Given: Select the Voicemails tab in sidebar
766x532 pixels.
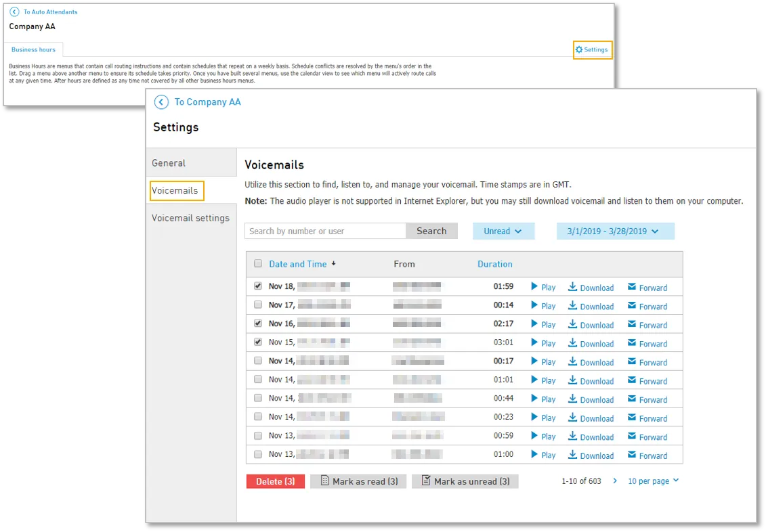Looking at the screenshot, I should [175, 190].
